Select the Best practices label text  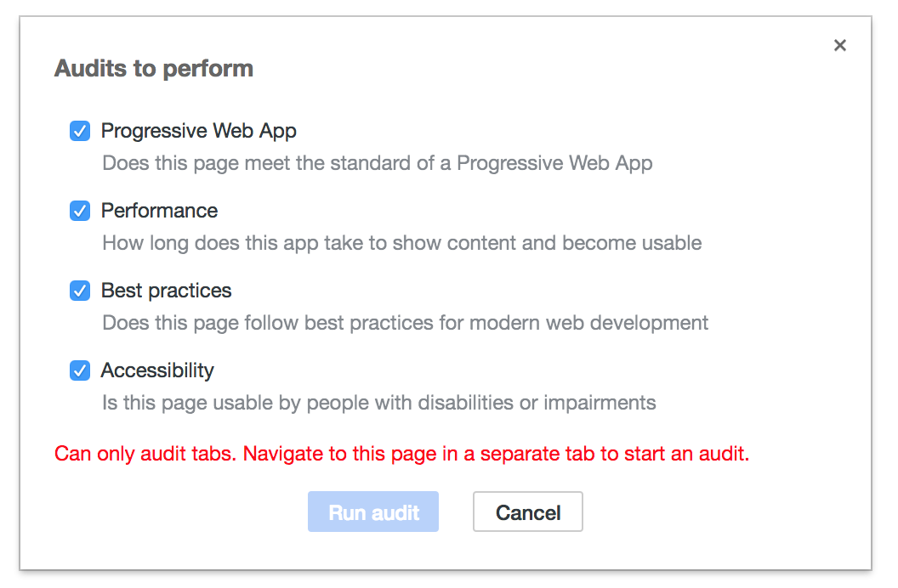coord(166,291)
